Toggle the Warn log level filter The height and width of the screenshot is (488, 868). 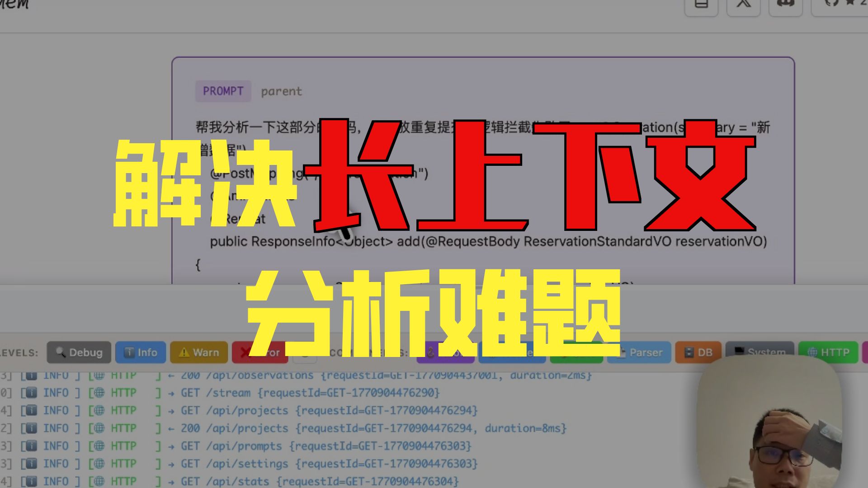(199, 352)
